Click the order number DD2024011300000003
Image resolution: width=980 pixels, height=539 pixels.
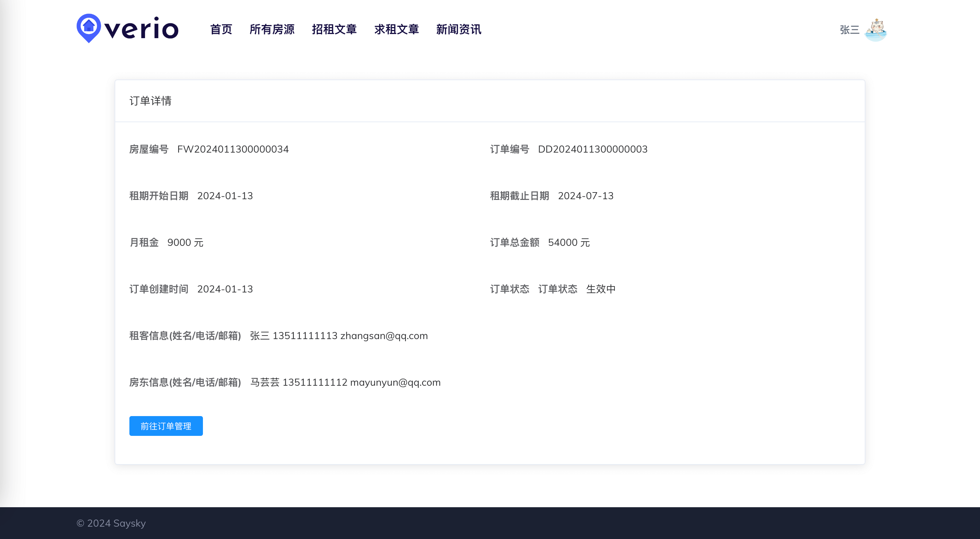point(593,149)
